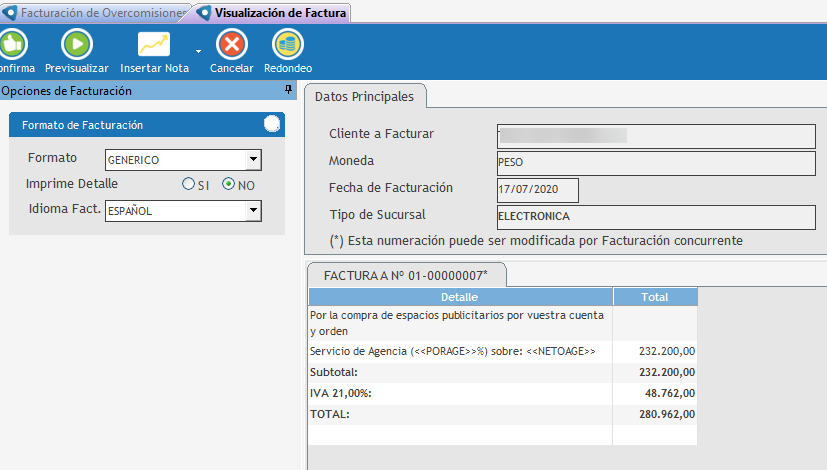Open the Formato dropdown list
Viewport: 827px width, 470px height.
(253, 160)
